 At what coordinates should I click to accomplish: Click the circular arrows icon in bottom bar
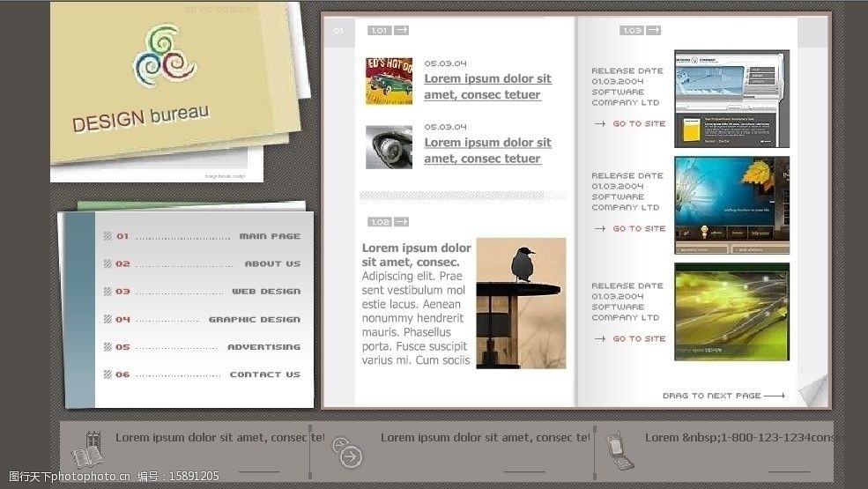pos(346,451)
